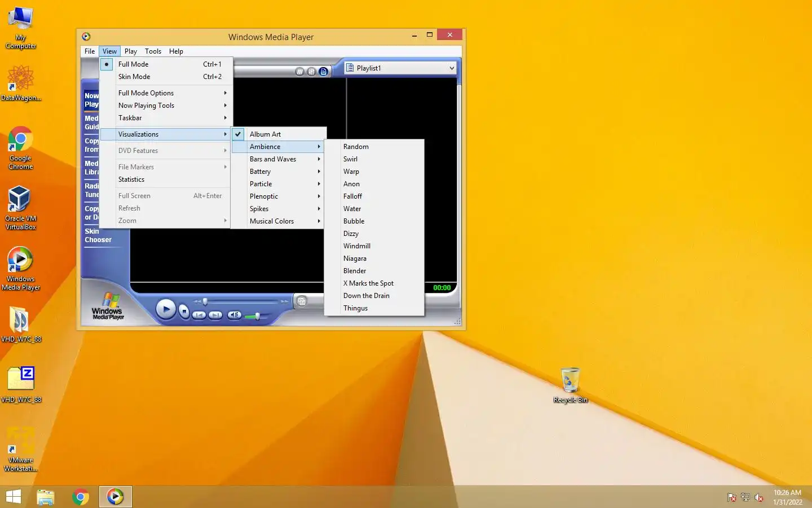Open the Help menu
This screenshot has width=812, height=508.
176,51
